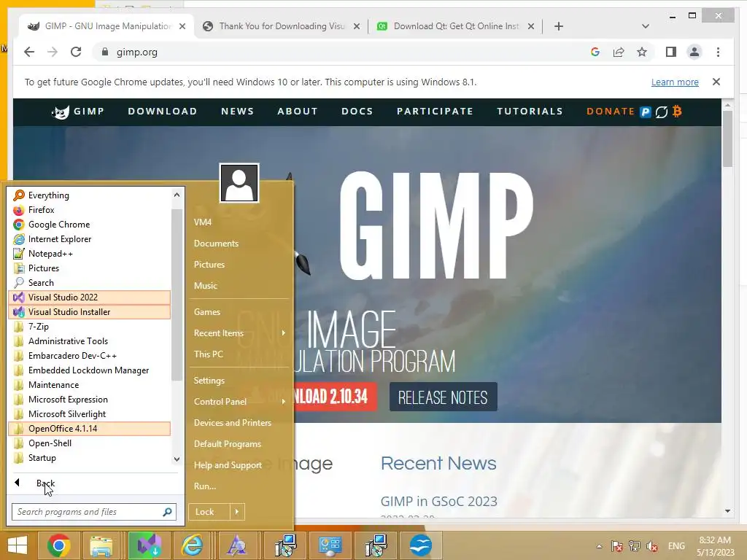Screen dimensions: 747x560
Task: Switch to the Thank You for Downloading tab
Action: [x=281, y=26]
